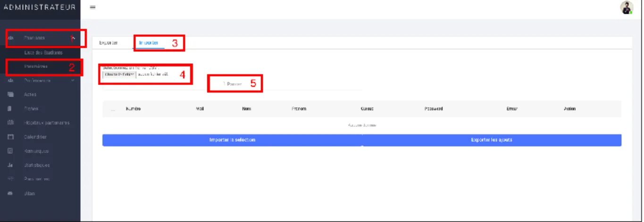Click the hamburger menu icon in top bar
The image size is (644, 222).
click(x=92, y=7)
